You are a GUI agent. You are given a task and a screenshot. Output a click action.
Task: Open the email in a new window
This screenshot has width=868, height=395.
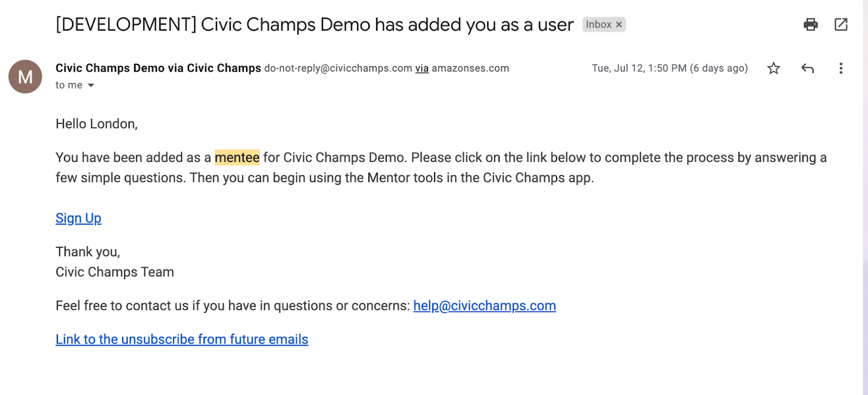tap(841, 24)
